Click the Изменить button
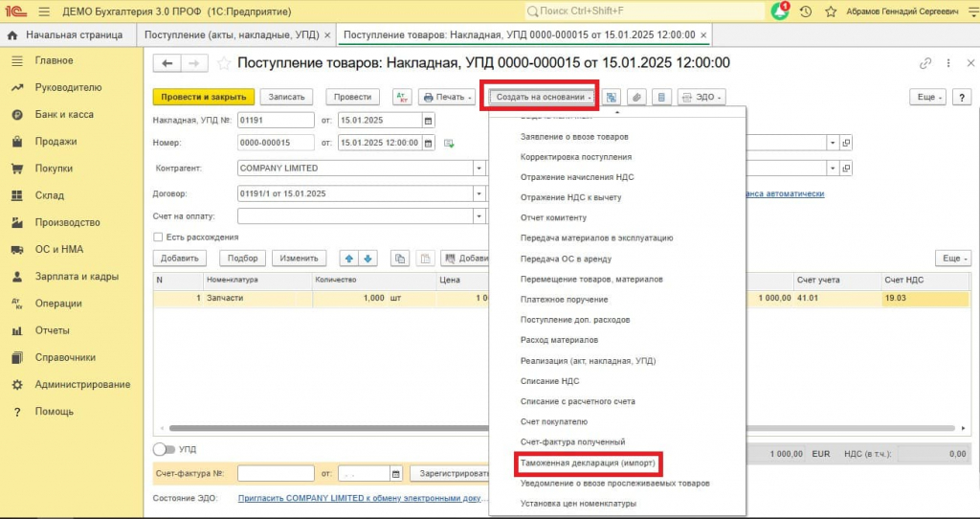980x519 pixels. click(x=299, y=259)
